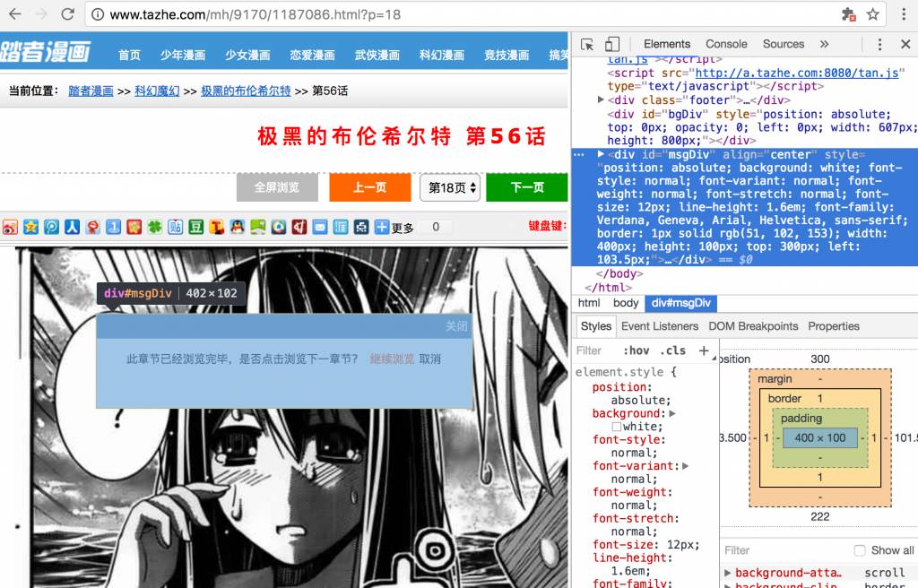Expand the selected msgDiv node triangle
Screen dimensions: 918x588
pos(601,154)
